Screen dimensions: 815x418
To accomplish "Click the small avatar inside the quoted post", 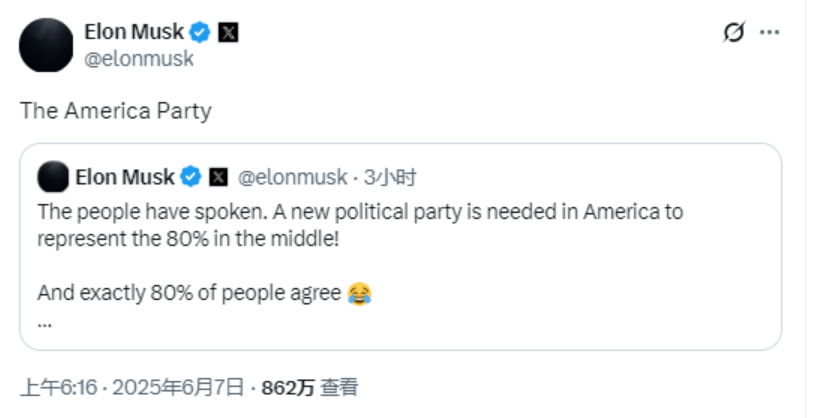I will [53, 177].
